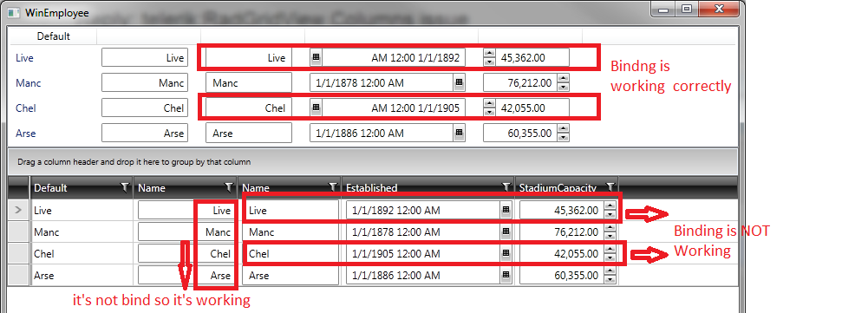The image size is (868, 313).
Task: Increase grid row Live StadiumCapacity value
Action: (x=610, y=206)
